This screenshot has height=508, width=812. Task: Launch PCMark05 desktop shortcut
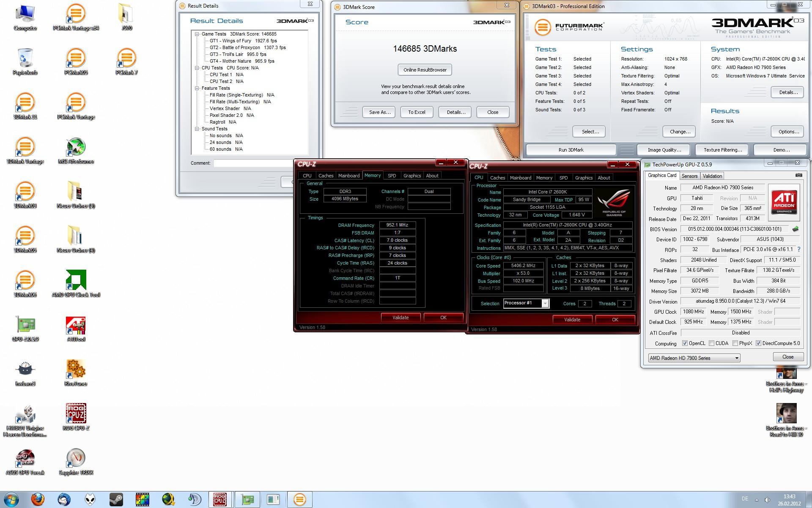pyautogui.click(x=76, y=62)
